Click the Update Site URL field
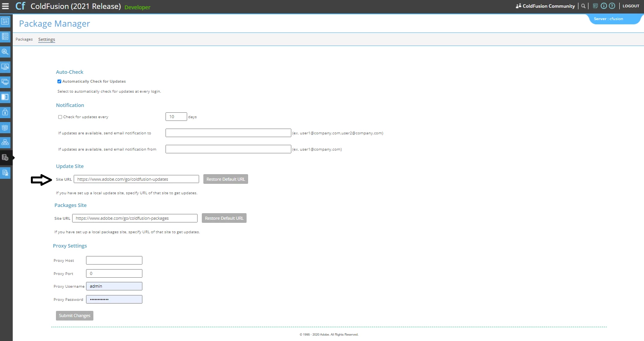 [x=137, y=179]
